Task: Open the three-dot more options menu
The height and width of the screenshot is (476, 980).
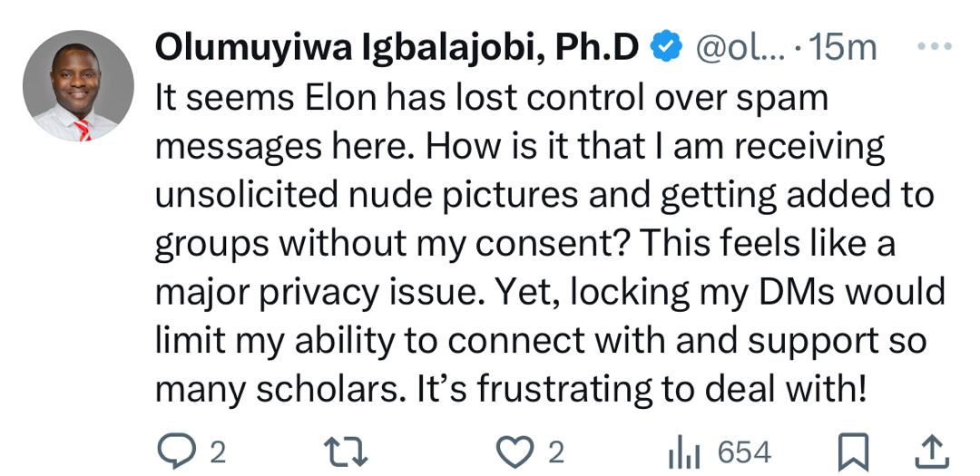Action: (935, 46)
